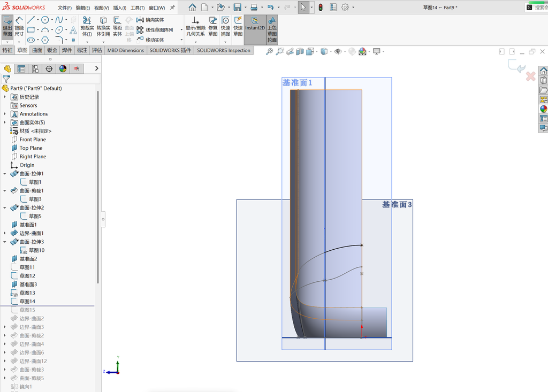
Task: Collapse the 曲面-拉伸1 feature
Action: click(x=4, y=174)
